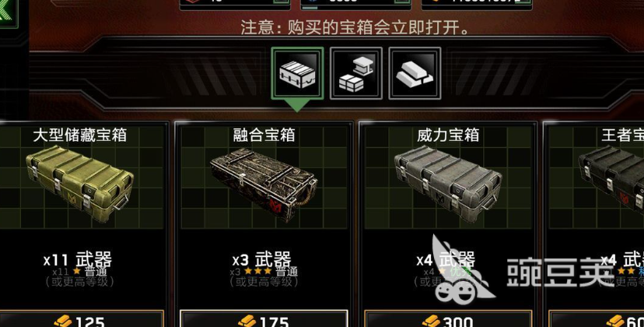
Task: Click the gold bar icon beside 300
Action: tap(431, 322)
